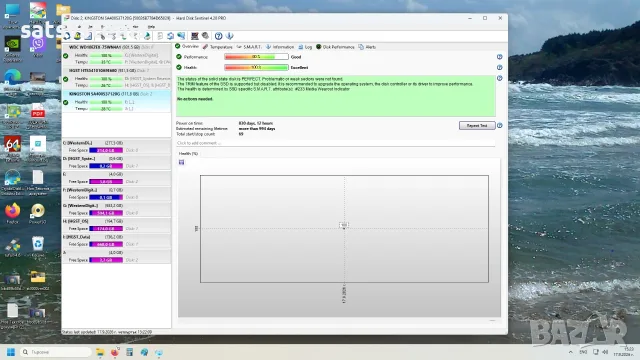Open the Recycle Bin desktop icon

[38, 247]
